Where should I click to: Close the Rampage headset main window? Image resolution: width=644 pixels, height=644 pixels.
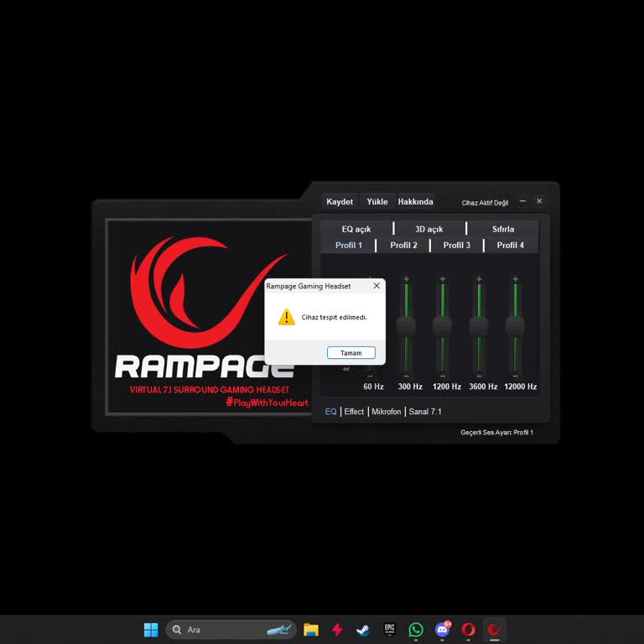[539, 201]
